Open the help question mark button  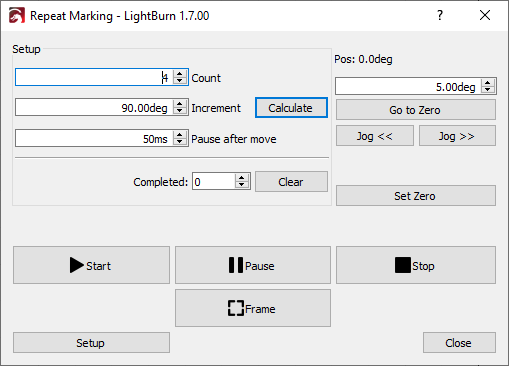[x=440, y=15]
